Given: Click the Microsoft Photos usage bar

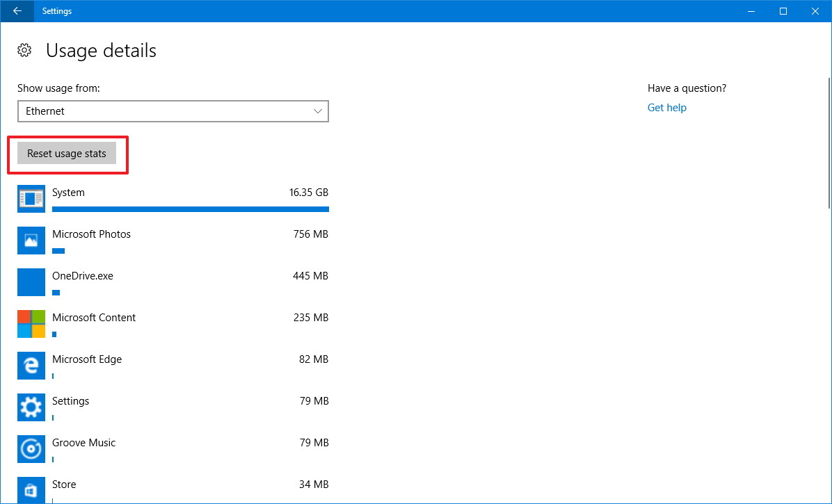Looking at the screenshot, I should (58, 251).
